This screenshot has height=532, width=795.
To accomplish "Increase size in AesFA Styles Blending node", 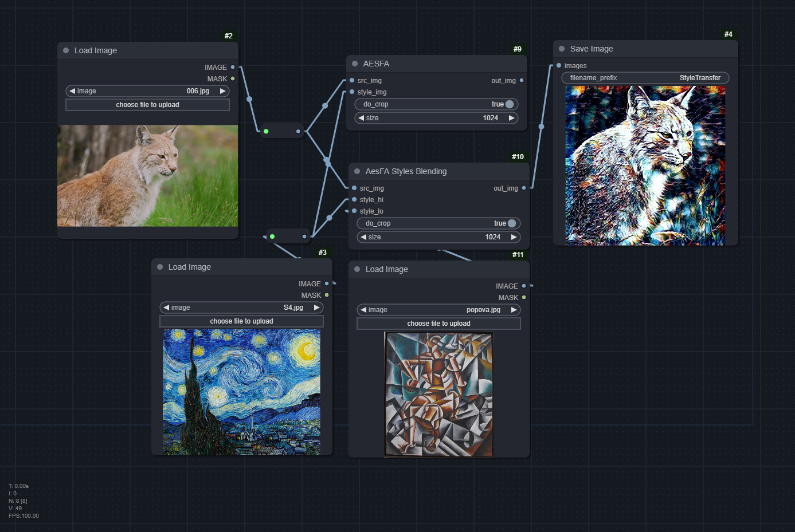I will [514, 237].
